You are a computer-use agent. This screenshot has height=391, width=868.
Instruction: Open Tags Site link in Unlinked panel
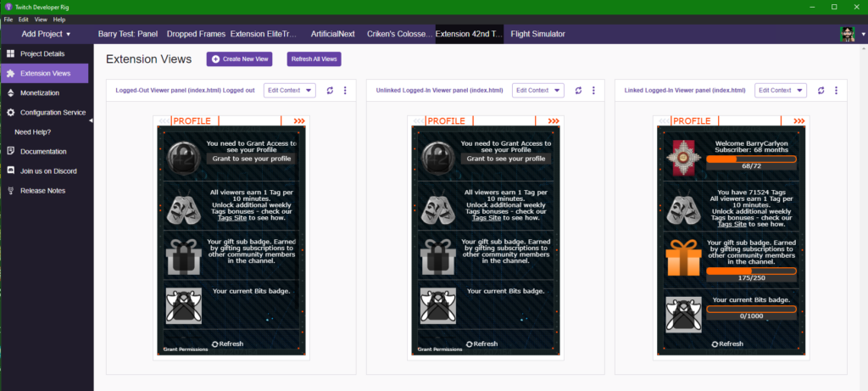coord(487,218)
